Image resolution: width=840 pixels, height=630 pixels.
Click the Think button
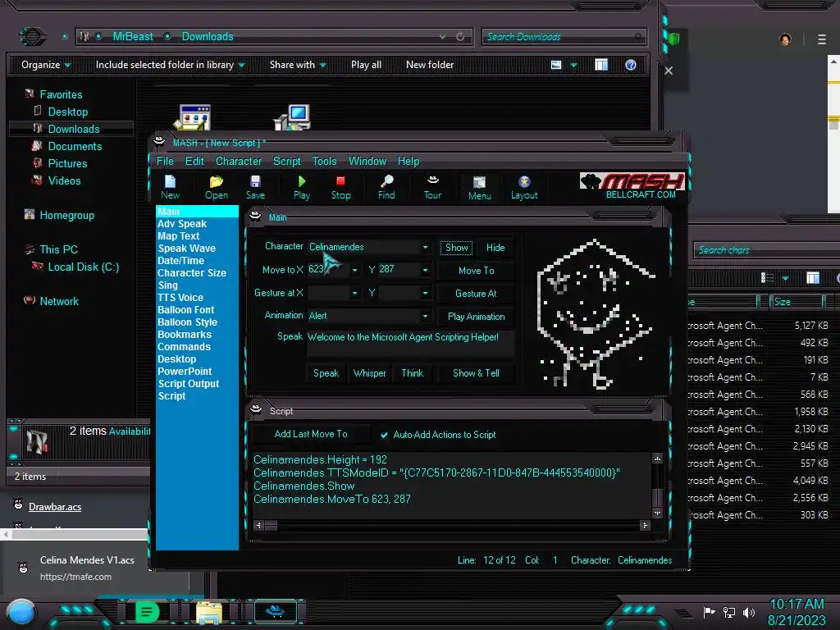click(413, 373)
